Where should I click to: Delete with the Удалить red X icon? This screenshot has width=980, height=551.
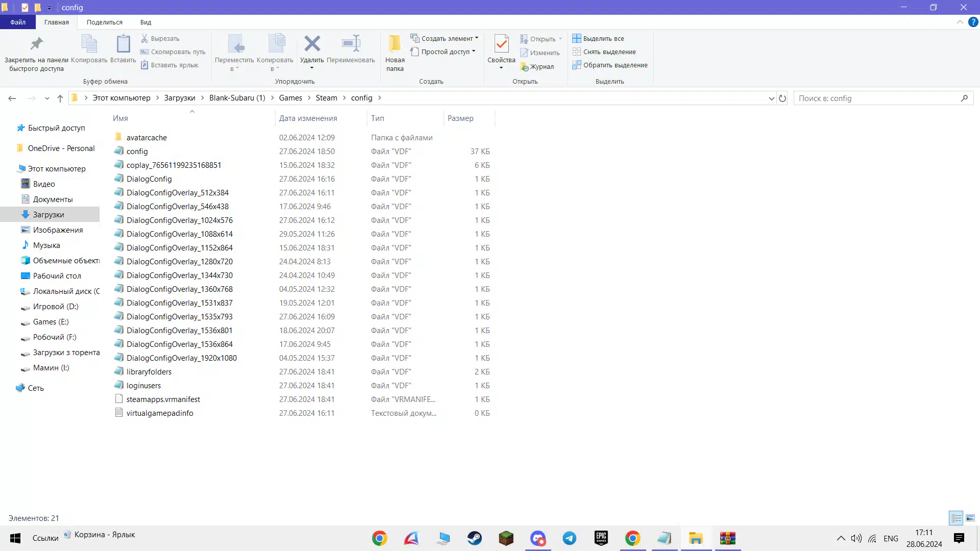[312, 44]
